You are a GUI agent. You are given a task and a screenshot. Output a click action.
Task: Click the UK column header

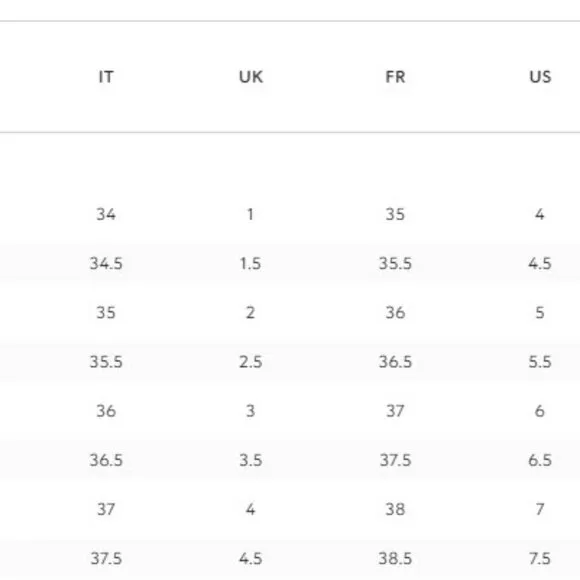click(251, 77)
